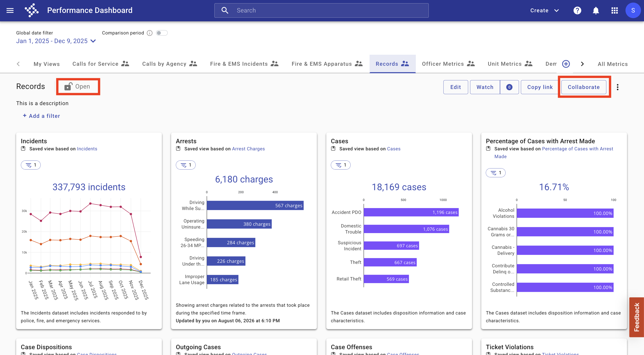
Task: Open the Create dropdown
Action: (545, 11)
